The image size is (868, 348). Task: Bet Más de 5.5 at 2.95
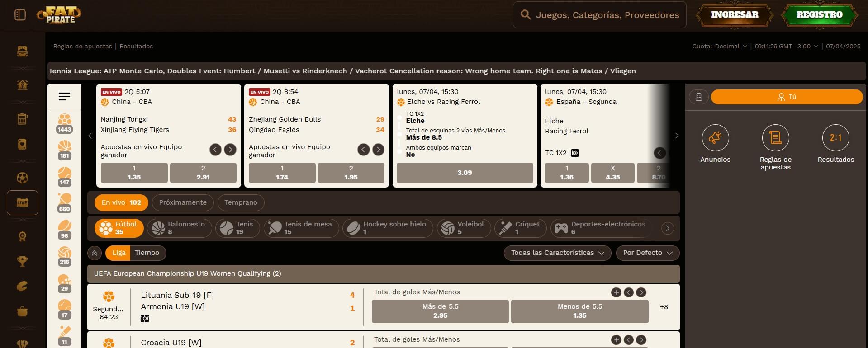(x=440, y=311)
